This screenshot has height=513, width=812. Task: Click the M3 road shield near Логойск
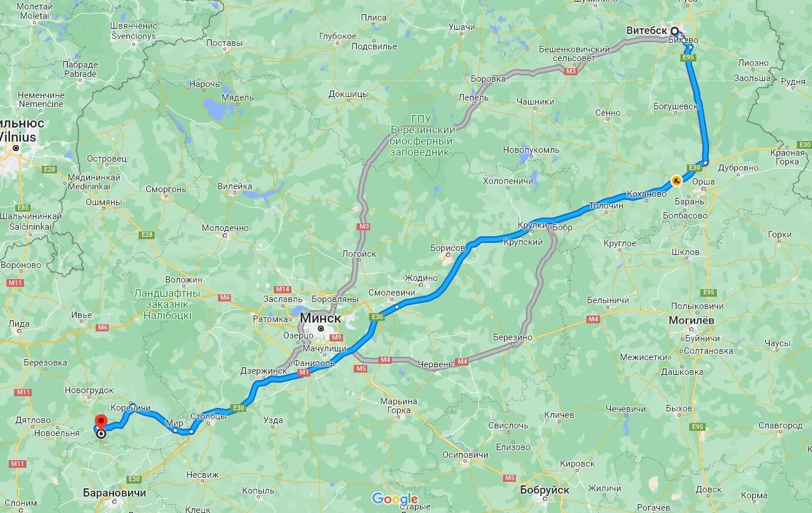click(364, 226)
